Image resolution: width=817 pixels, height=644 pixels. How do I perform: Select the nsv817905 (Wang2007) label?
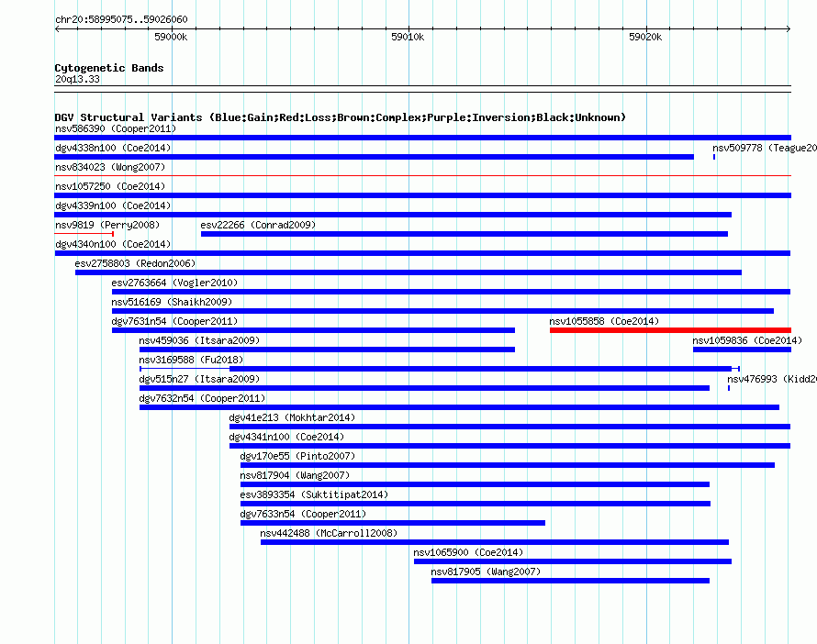point(486,572)
